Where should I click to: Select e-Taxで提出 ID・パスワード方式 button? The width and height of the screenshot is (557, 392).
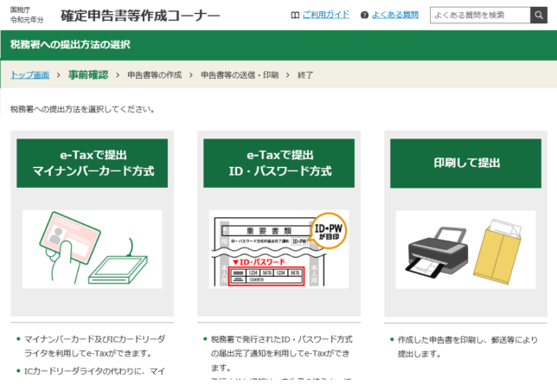[x=278, y=164]
